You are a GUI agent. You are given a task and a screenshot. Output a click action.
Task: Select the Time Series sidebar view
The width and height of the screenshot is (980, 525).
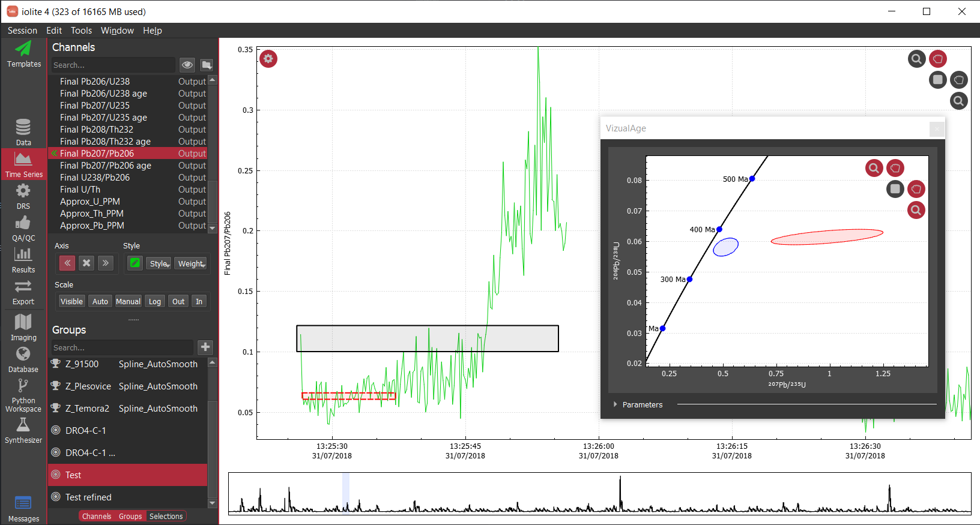click(23, 164)
